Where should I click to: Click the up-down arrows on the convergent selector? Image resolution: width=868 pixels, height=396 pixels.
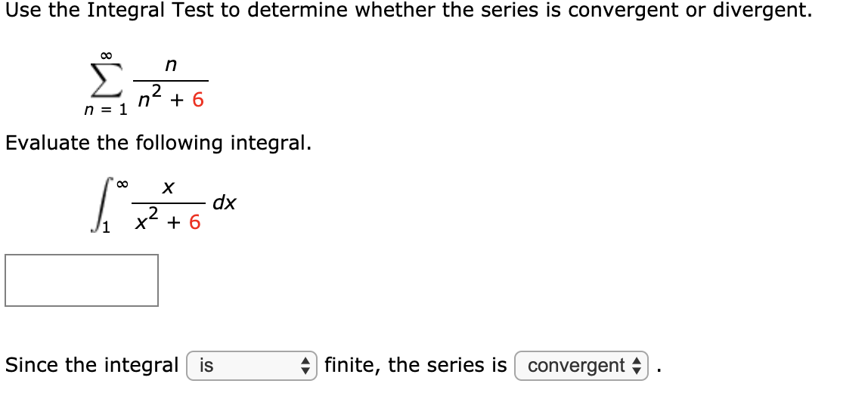636,366
